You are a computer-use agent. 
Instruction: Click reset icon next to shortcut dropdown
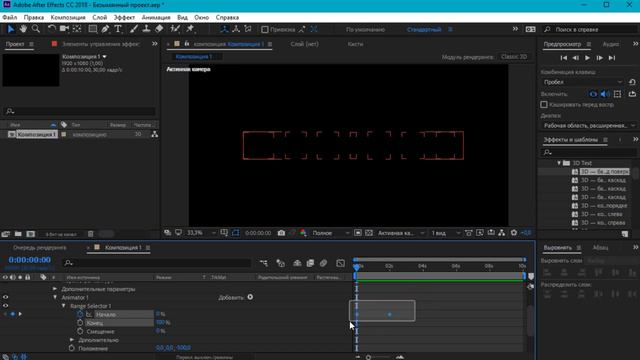(x=632, y=82)
